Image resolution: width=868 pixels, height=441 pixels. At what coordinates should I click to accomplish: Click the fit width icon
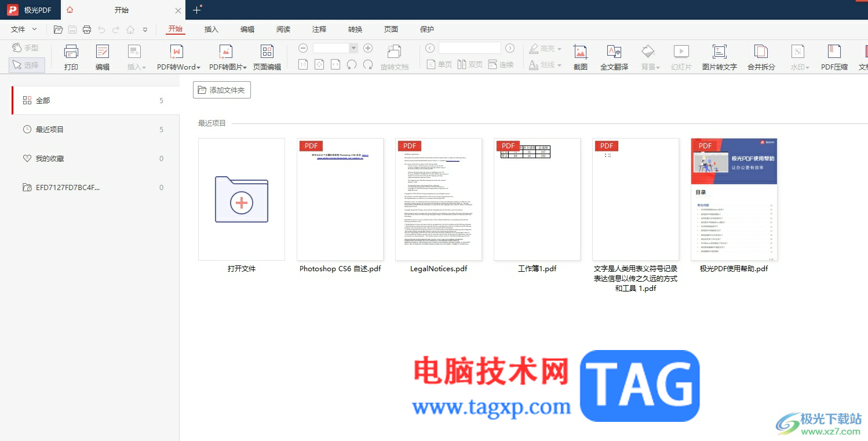(335, 64)
